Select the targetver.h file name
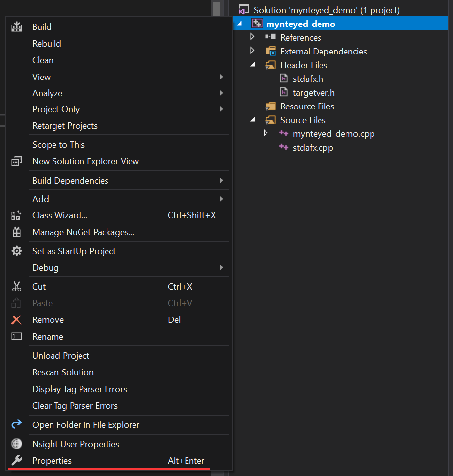Screen dimensions: 453x476 click(x=314, y=93)
